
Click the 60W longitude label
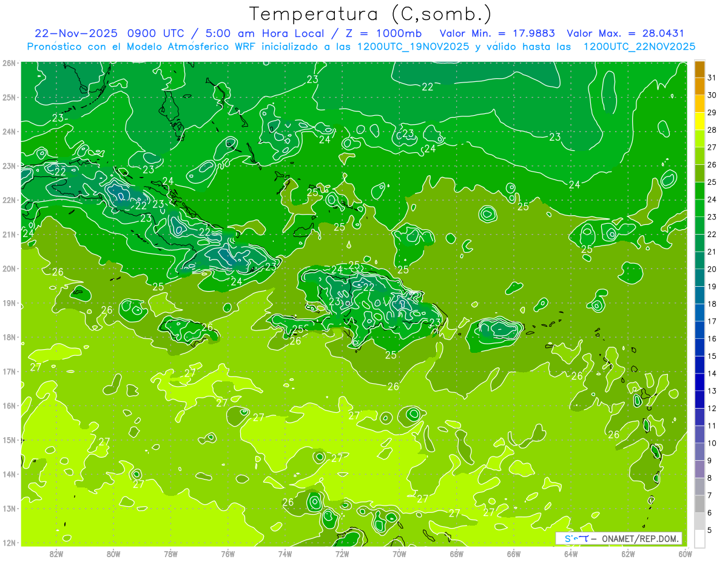(685, 554)
